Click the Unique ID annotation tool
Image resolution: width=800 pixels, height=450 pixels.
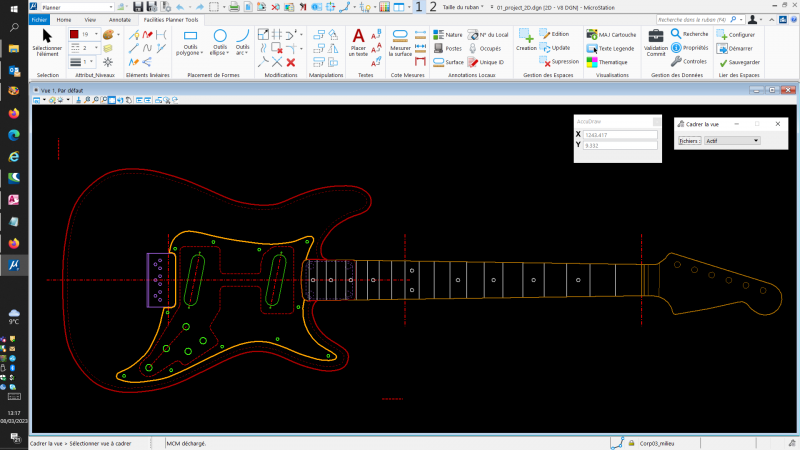click(487, 62)
